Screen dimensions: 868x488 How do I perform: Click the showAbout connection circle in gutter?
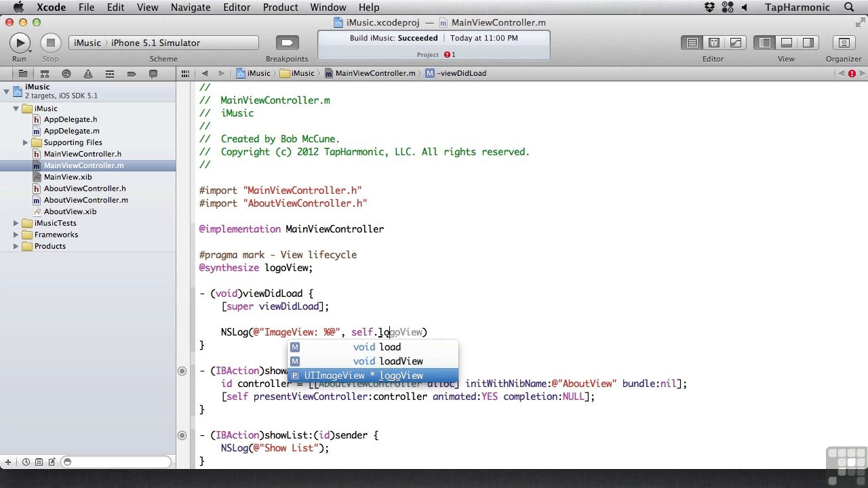click(182, 371)
